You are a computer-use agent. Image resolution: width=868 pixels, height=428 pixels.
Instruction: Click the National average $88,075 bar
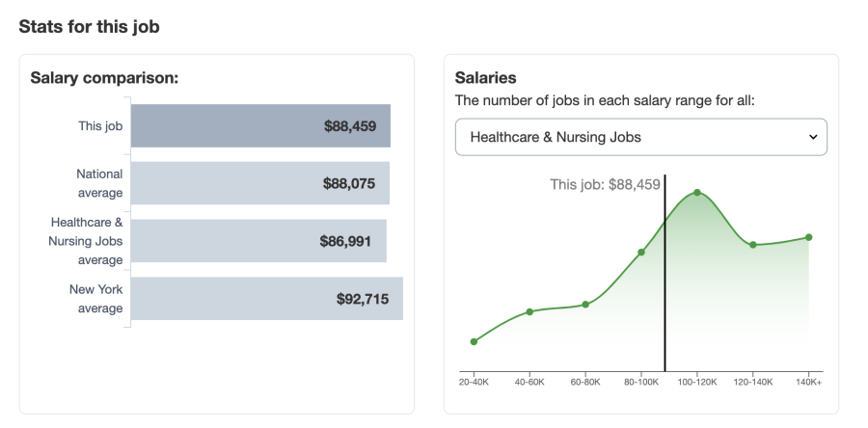[259, 183]
